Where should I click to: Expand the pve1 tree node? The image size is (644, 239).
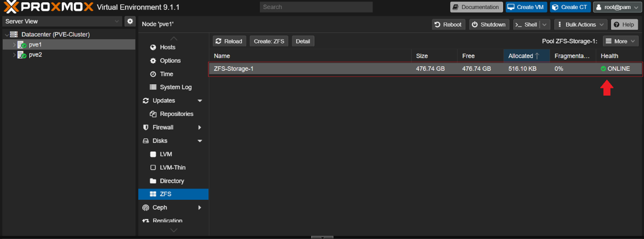click(14, 44)
